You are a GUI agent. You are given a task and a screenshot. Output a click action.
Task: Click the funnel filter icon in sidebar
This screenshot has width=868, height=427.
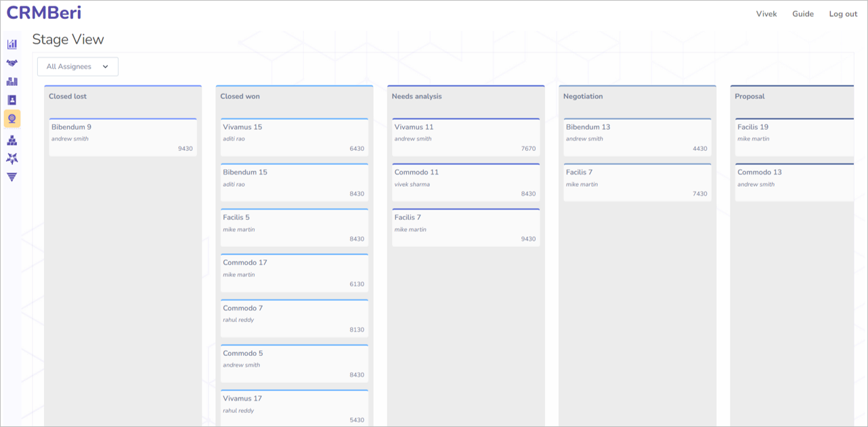(x=12, y=177)
